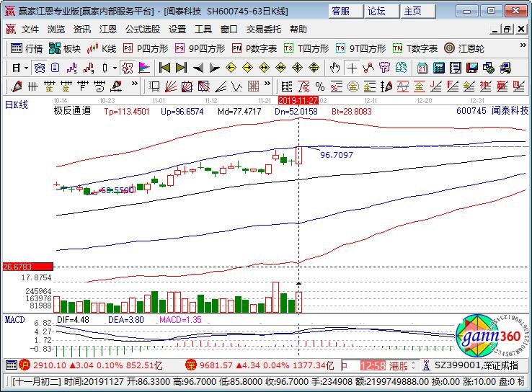The width and height of the screenshot is (532, 392).
Task: Open the notebook icon
Action: pyautogui.click(x=456, y=68)
